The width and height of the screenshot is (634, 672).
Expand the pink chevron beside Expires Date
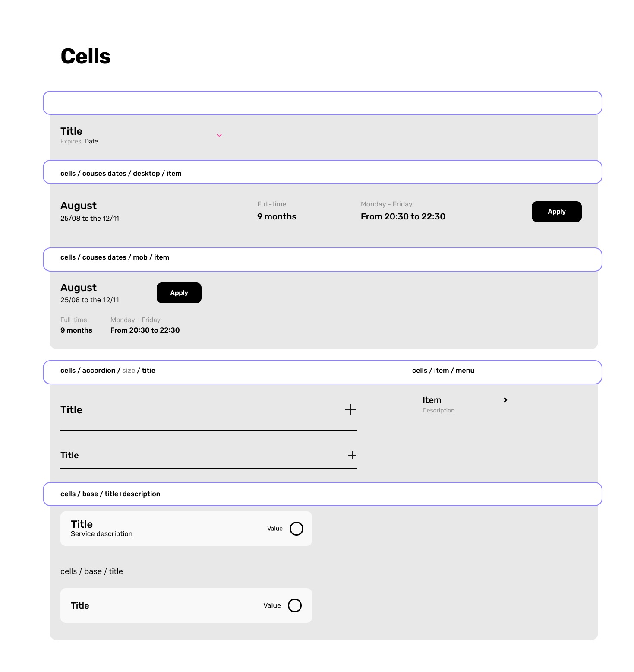click(x=219, y=136)
